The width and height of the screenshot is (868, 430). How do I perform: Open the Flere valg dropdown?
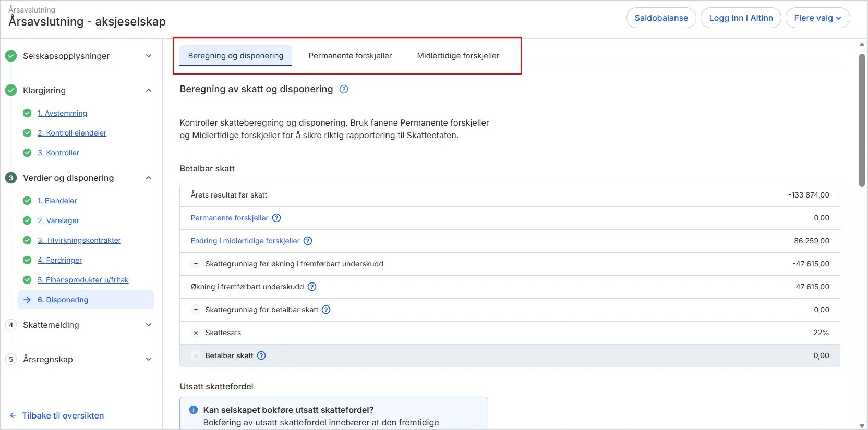817,18
